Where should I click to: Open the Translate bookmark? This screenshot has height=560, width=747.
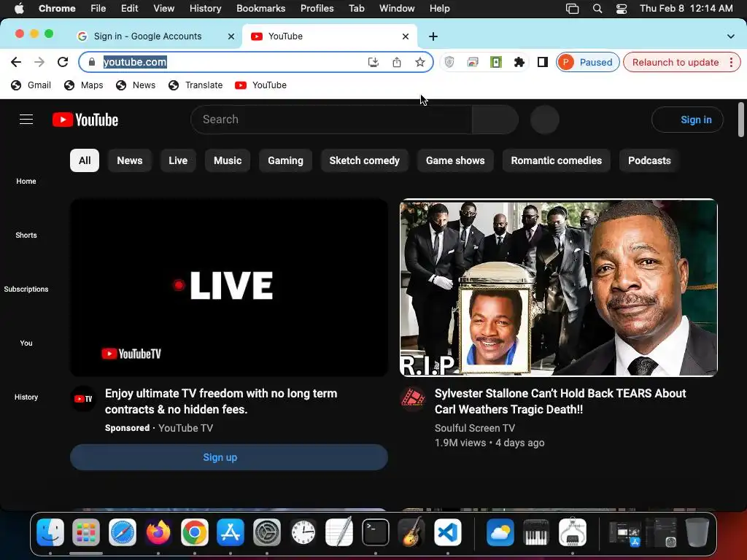point(196,85)
